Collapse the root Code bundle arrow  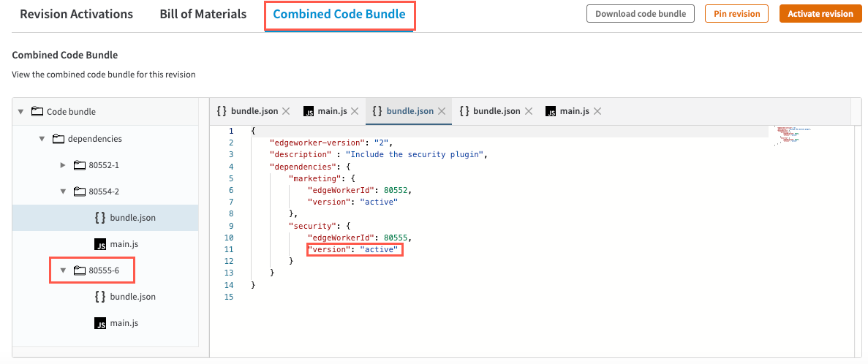pos(20,112)
